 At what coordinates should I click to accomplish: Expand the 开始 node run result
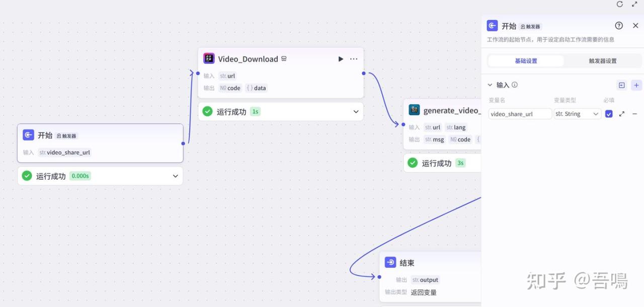click(176, 176)
